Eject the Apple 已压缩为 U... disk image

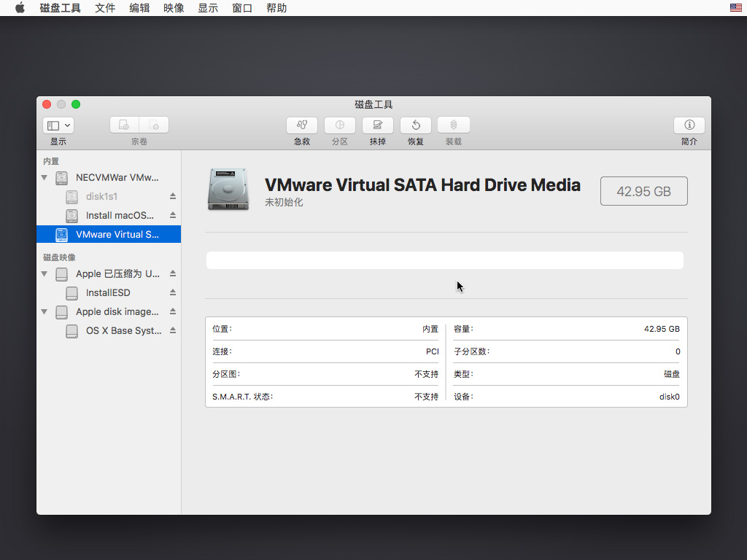(x=173, y=273)
